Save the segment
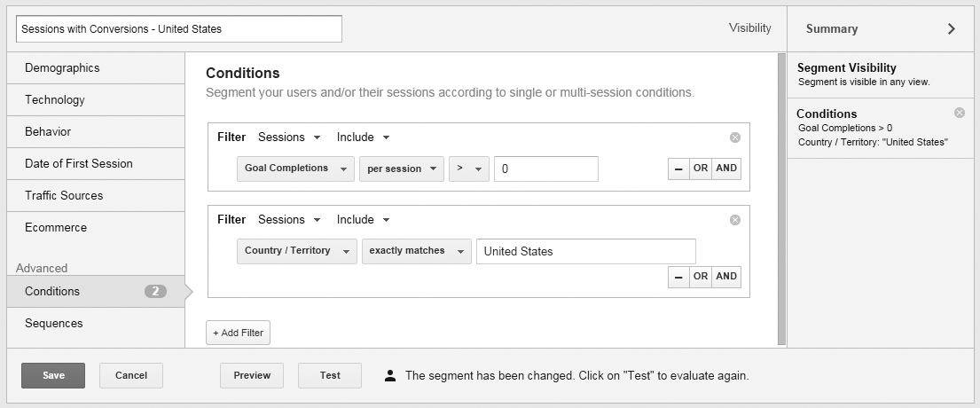The height and width of the screenshot is (408, 980). (53, 375)
